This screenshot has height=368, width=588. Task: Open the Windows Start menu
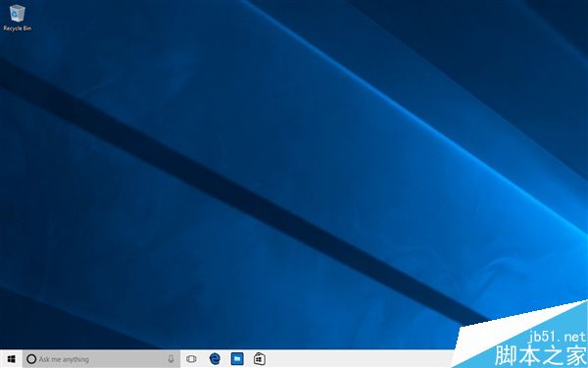11,359
